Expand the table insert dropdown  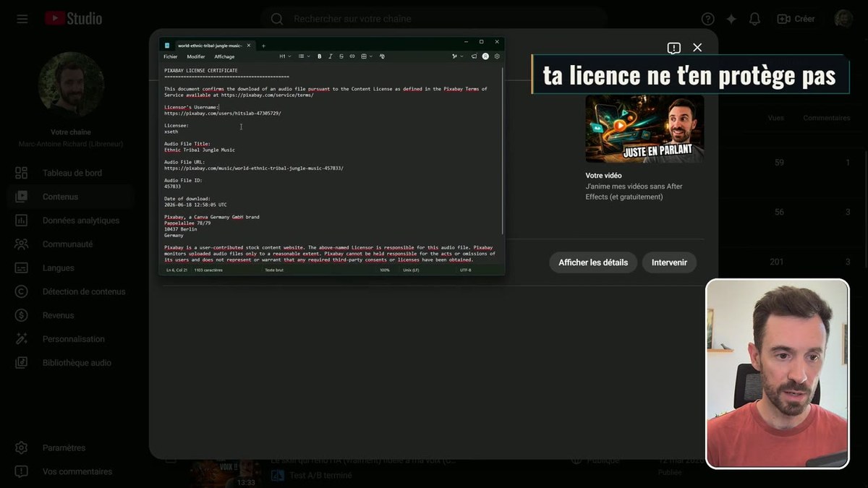[x=367, y=56]
